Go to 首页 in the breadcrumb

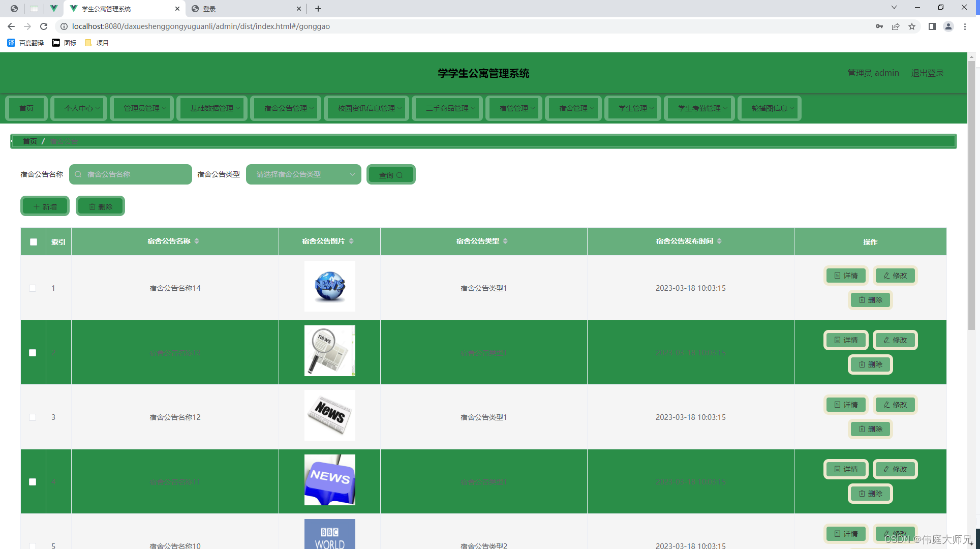point(30,141)
